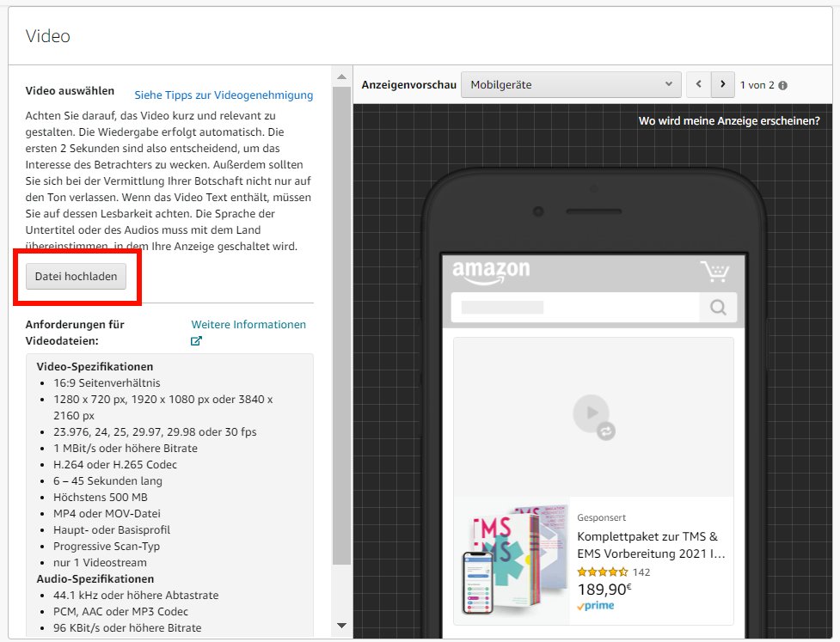The image size is (840, 642).
Task: Click product title Komplettpaket zur TMS & EMS
Action: [x=651, y=545]
